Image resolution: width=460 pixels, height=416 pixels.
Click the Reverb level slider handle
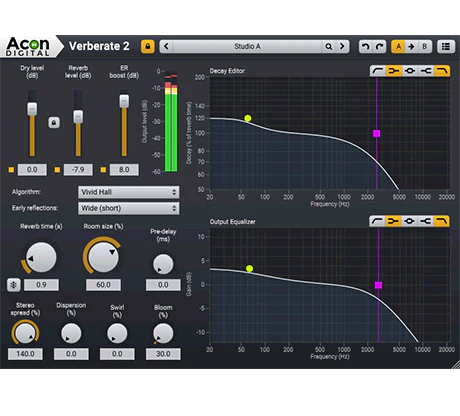point(78,117)
